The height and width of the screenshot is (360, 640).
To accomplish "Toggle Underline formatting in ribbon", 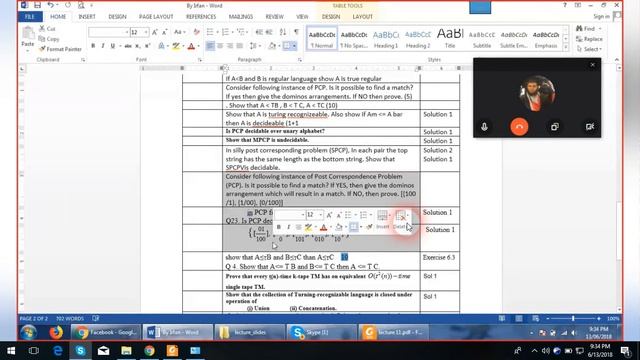I will pyautogui.click(x=113, y=46).
